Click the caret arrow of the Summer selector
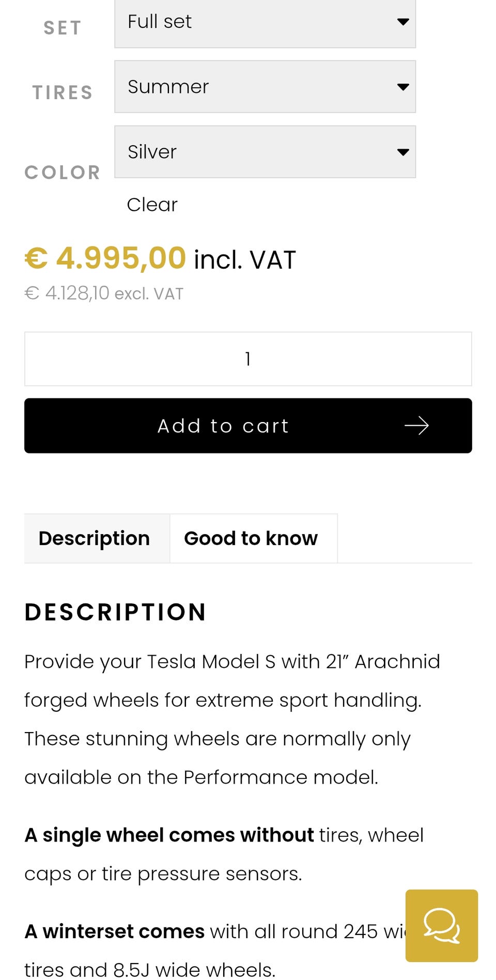This screenshot has width=496, height=980. [x=403, y=87]
